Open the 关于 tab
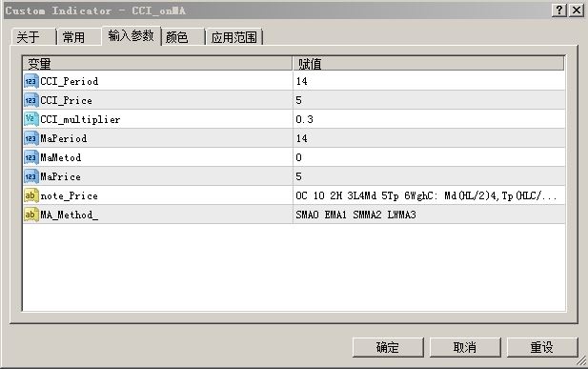This screenshot has width=588, height=369. click(x=33, y=37)
